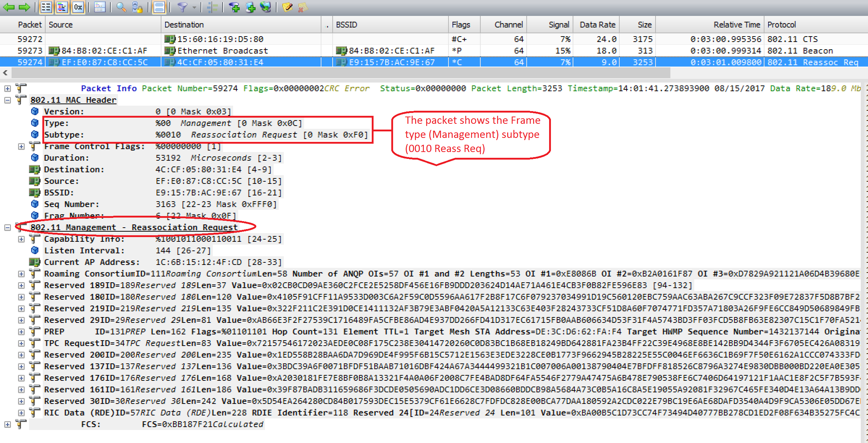The width and height of the screenshot is (868, 443).
Task: Sort by the Relative Time column header
Action: click(x=736, y=24)
